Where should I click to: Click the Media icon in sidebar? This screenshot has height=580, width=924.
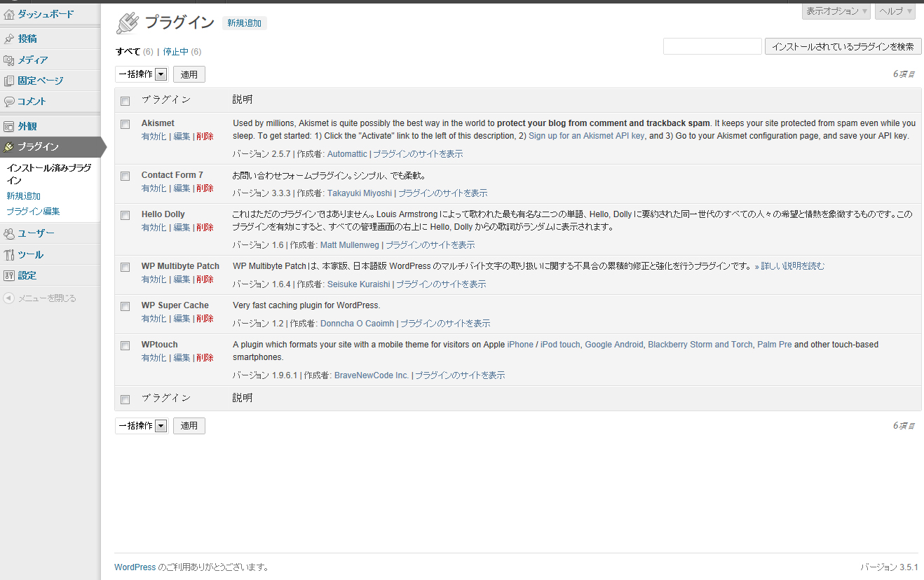point(9,60)
